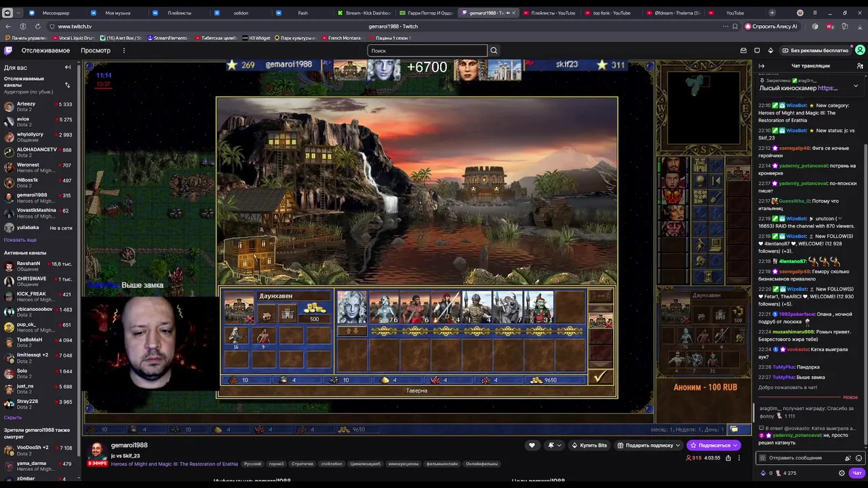Switch to the top fonk - YouTube tab
Viewport: 868px width, 488px height.
tap(612, 13)
